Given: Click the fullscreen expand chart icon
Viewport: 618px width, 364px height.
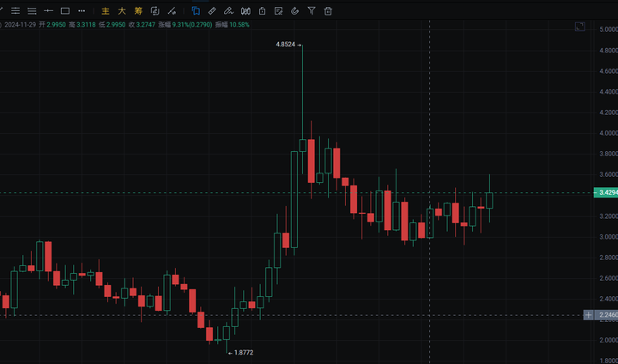Looking at the screenshot, I should (x=580, y=27).
